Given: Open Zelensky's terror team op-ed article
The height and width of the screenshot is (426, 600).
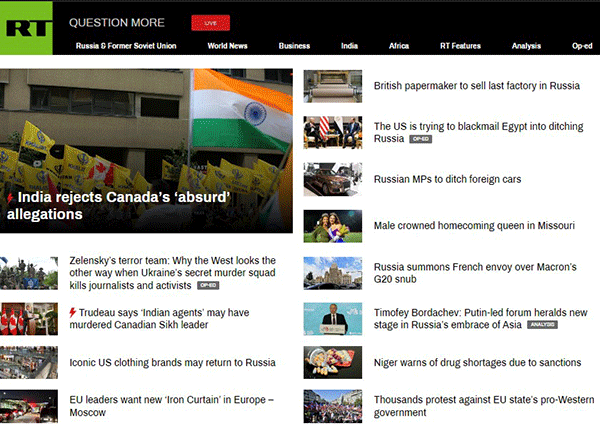Looking at the screenshot, I should pos(172,273).
